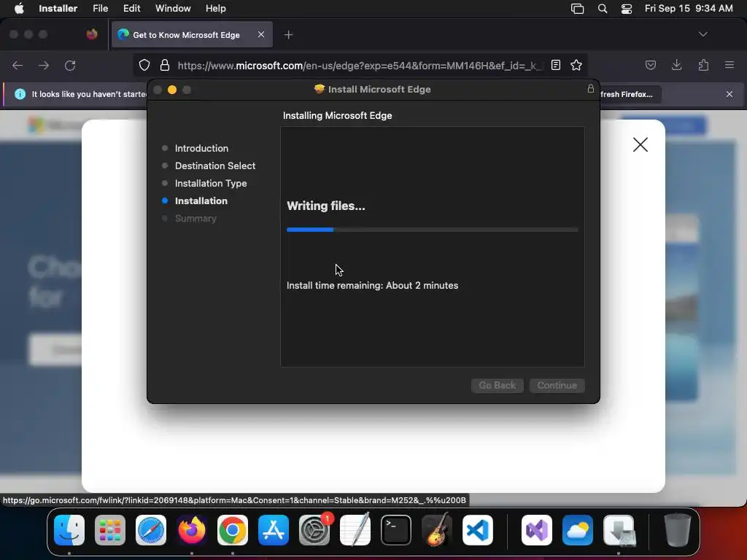
Task: Open the Installer app in Dock
Action: 619,530
